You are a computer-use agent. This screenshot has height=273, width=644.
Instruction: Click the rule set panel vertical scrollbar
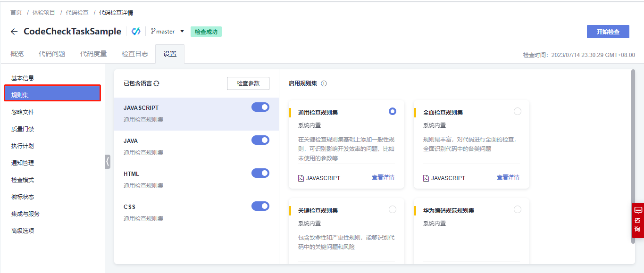633,156
